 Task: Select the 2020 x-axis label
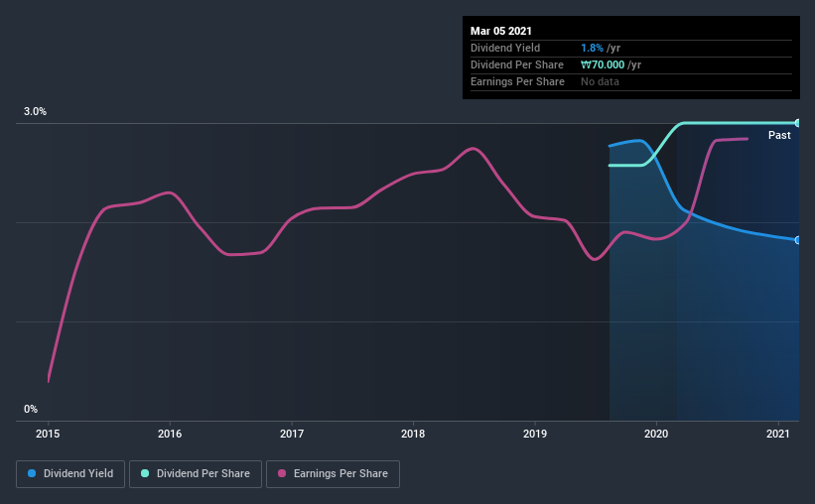click(x=656, y=434)
